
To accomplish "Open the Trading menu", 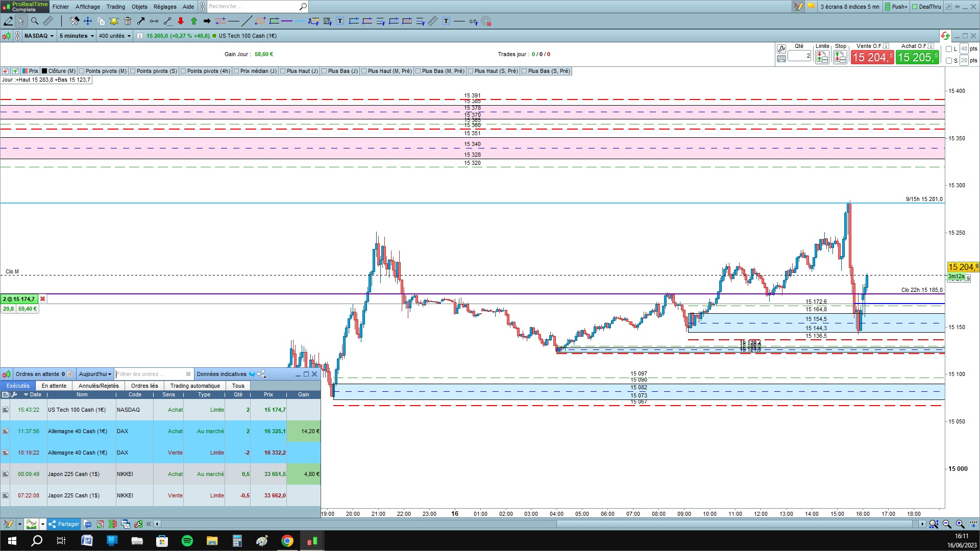I will point(115,7).
